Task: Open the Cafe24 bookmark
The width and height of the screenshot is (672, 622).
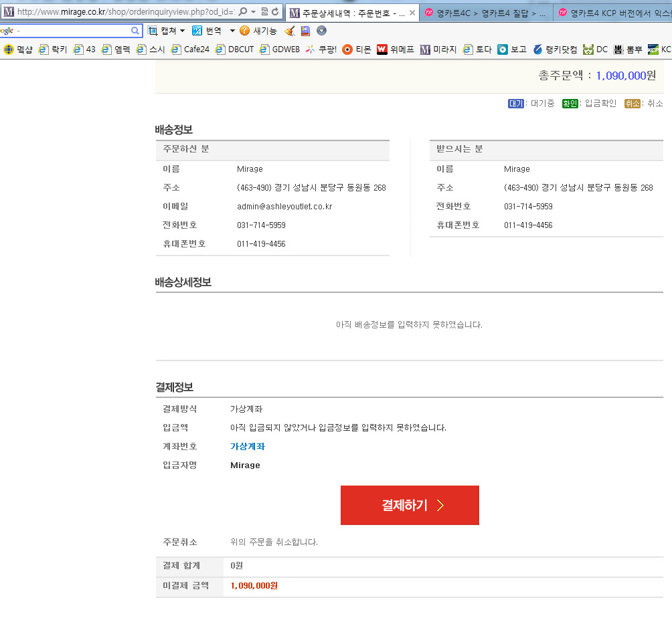Action: pyautogui.click(x=190, y=49)
